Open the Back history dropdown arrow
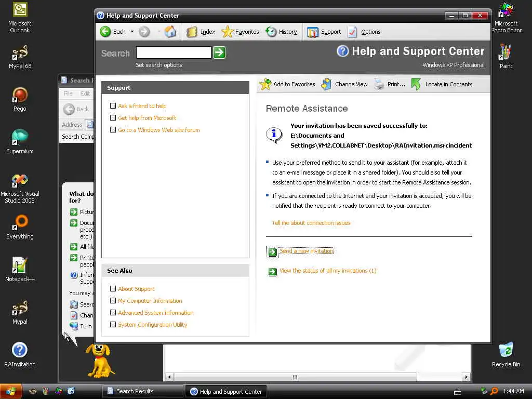 point(132,32)
